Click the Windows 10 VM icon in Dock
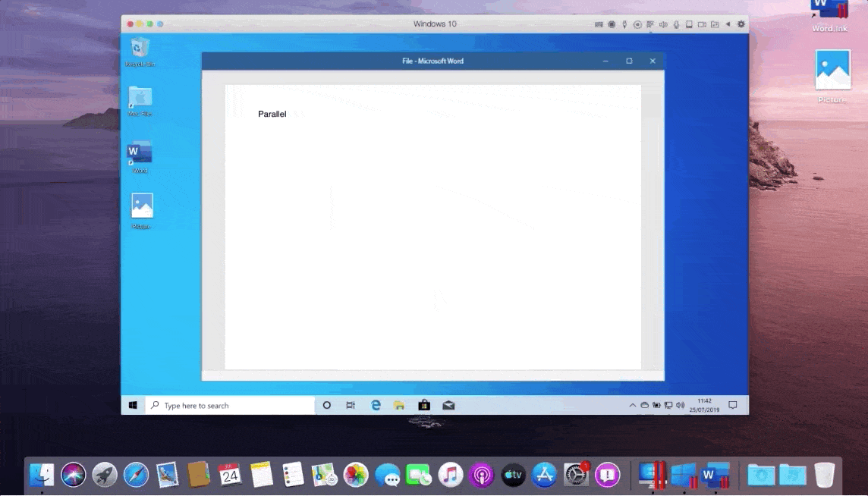The width and height of the screenshot is (868, 496). click(x=684, y=475)
